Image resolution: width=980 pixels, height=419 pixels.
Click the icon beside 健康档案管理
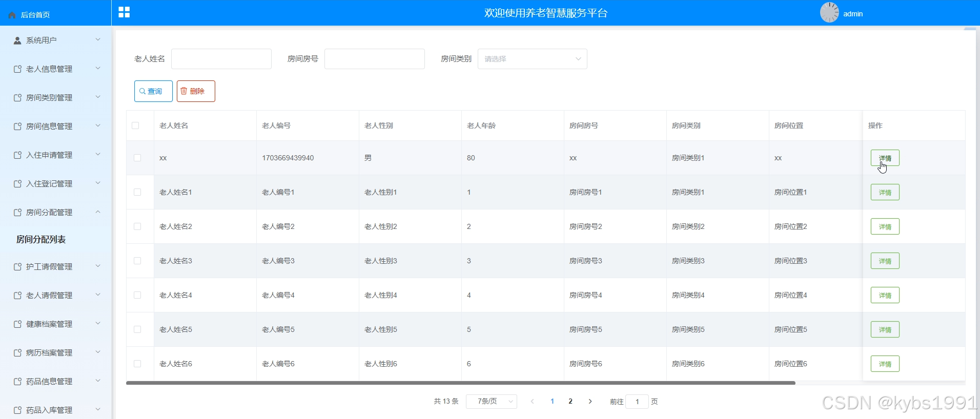[x=17, y=324]
